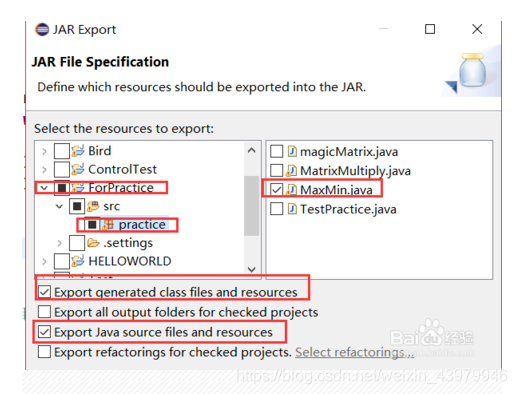The width and height of the screenshot is (517, 394).
Task: Select the src tree item label
Action: pos(111,206)
